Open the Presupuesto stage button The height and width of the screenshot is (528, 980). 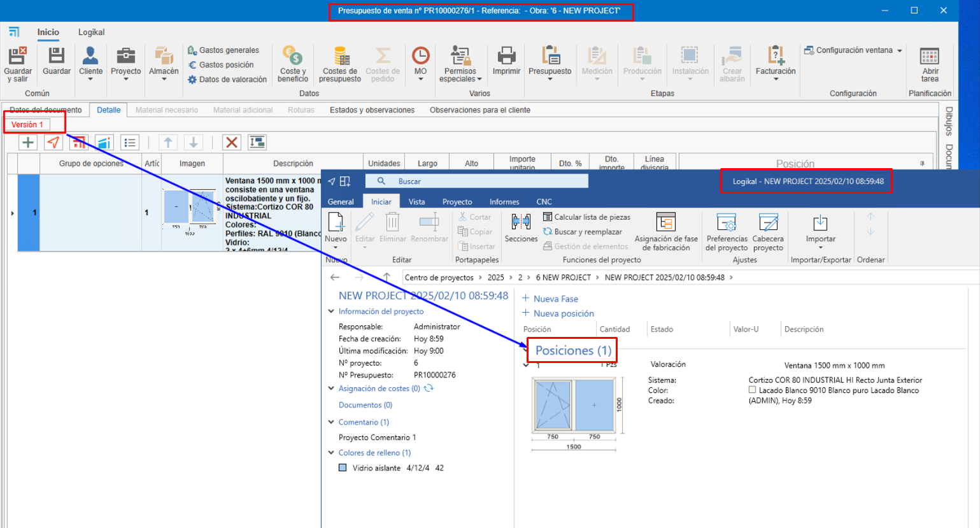550,64
